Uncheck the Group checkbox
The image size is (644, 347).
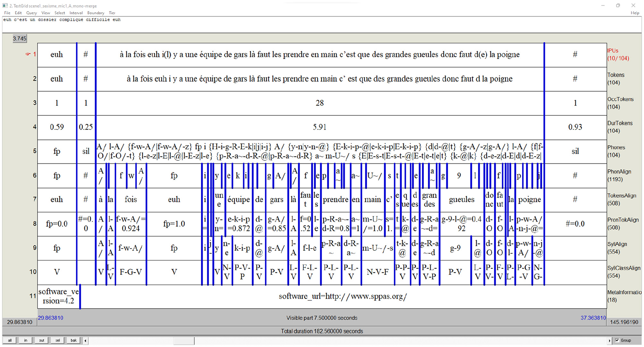[x=617, y=340]
